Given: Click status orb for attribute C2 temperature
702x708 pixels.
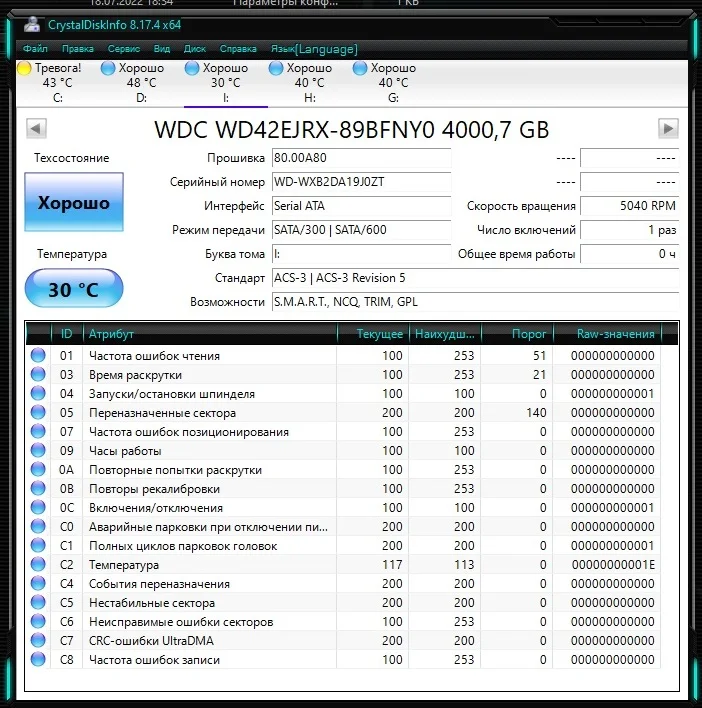Looking at the screenshot, I should 38,564.
